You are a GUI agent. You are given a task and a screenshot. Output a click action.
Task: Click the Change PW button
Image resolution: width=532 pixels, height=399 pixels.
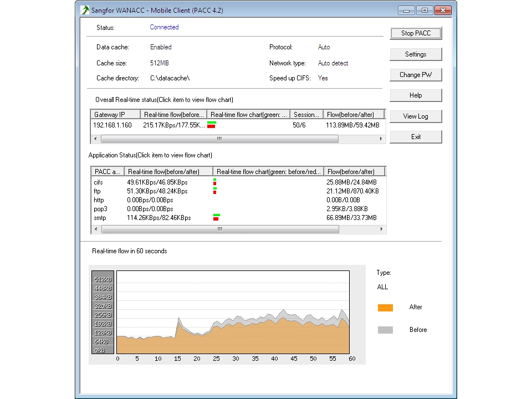pyautogui.click(x=416, y=75)
